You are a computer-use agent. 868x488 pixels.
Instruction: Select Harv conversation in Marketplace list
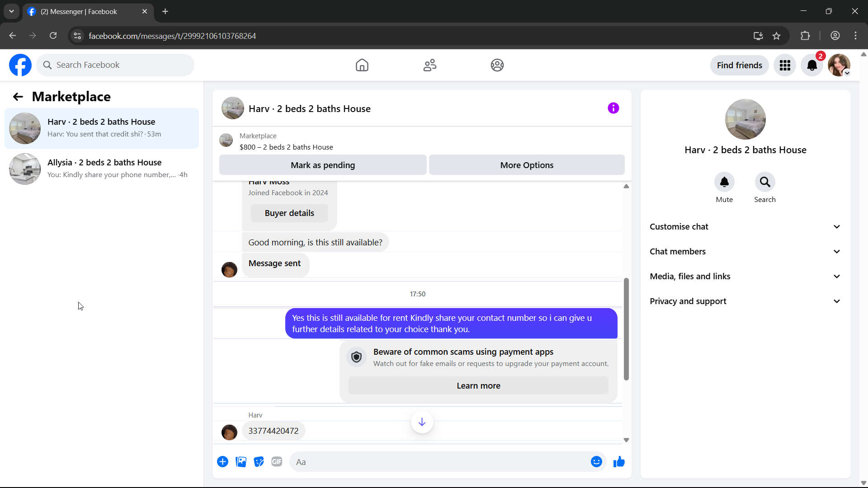(102, 128)
